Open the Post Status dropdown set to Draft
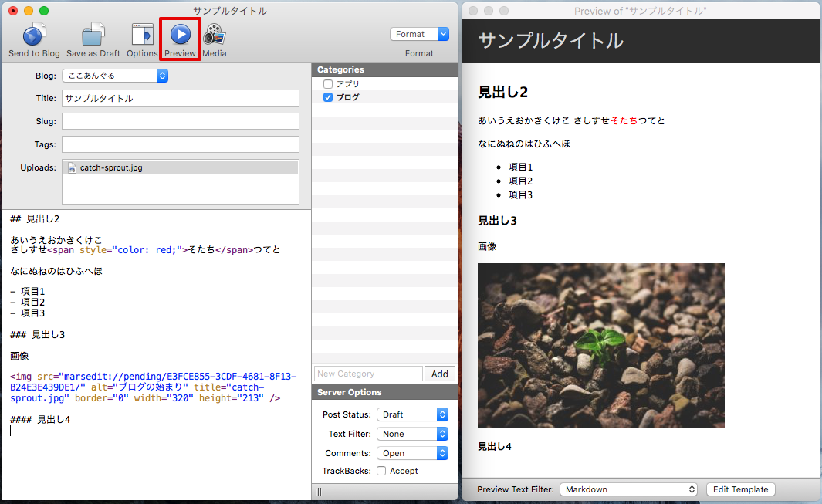 point(413,414)
